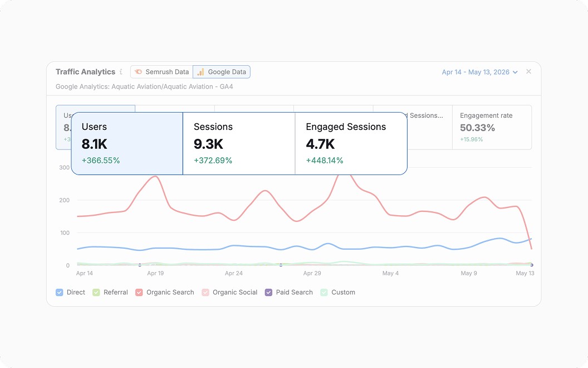Click the Direct legend label
588x368 pixels.
[x=76, y=293]
